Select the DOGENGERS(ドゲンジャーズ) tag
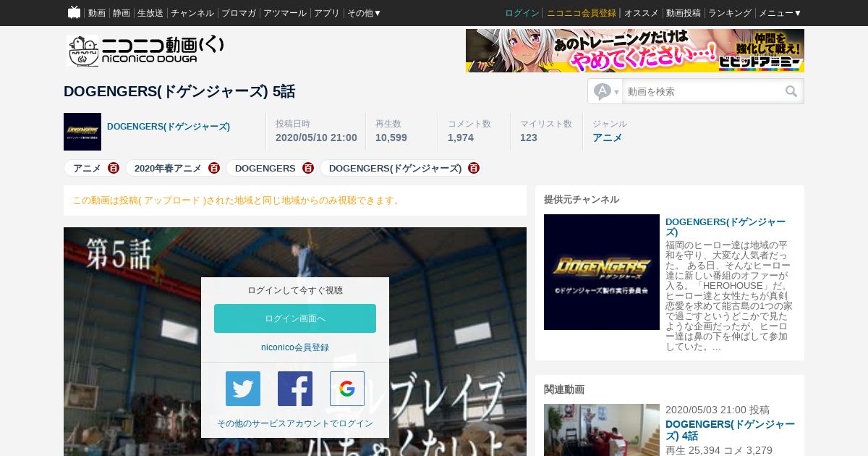 [x=395, y=168]
